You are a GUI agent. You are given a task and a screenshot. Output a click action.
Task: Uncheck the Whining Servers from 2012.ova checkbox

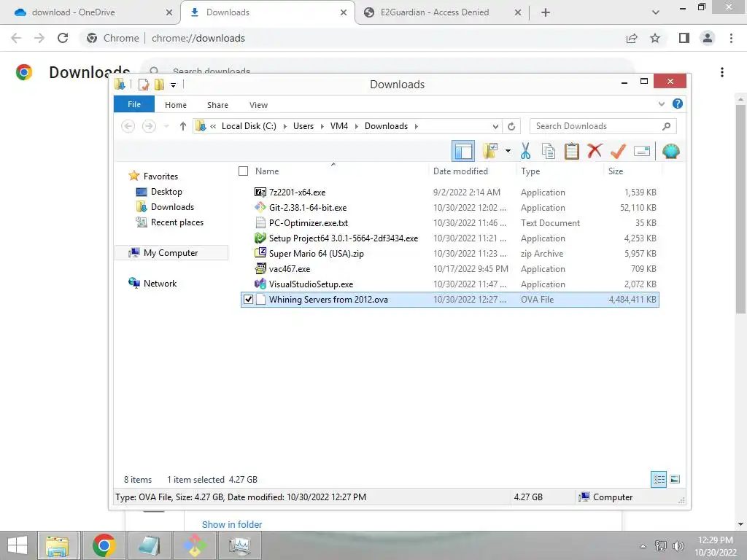coord(248,300)
